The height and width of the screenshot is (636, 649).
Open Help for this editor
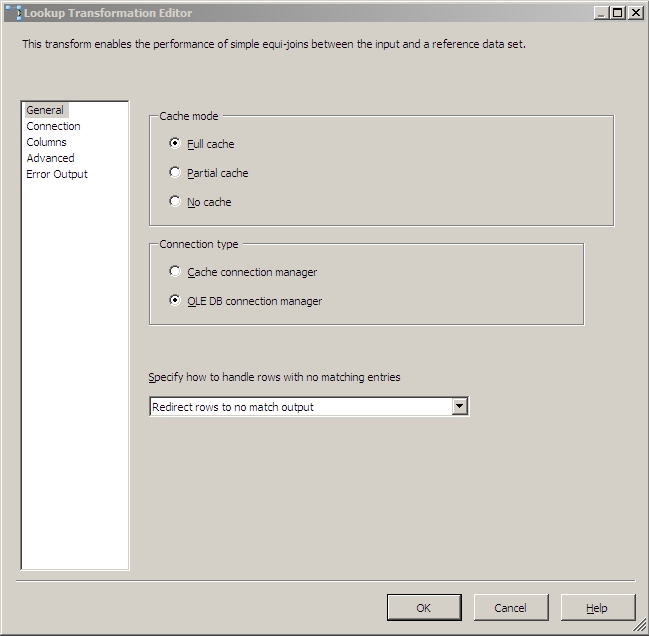[597, 607]
